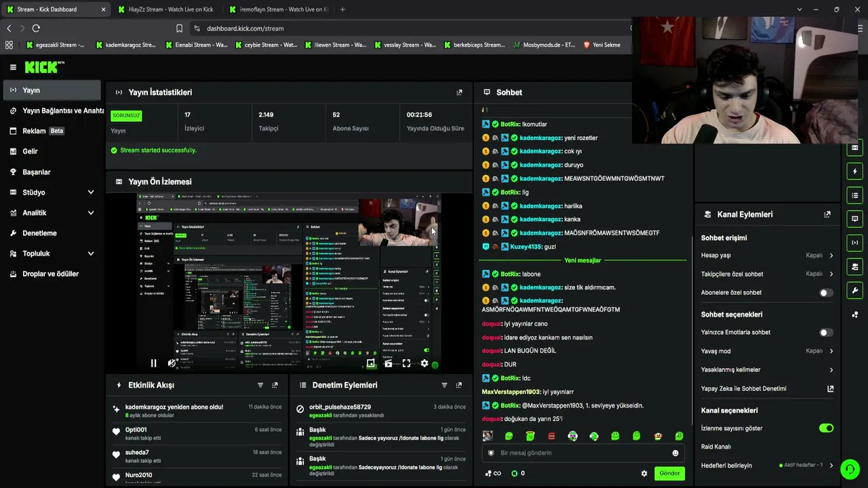Open egeazakli Stream bookmark
Viewport: 868px width, 488px height.
click(55, 45)
